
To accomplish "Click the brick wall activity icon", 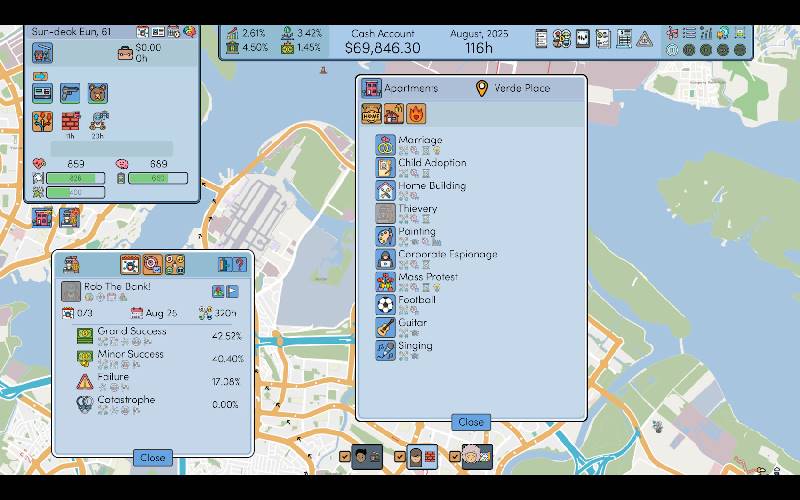I will click(70, 121).
